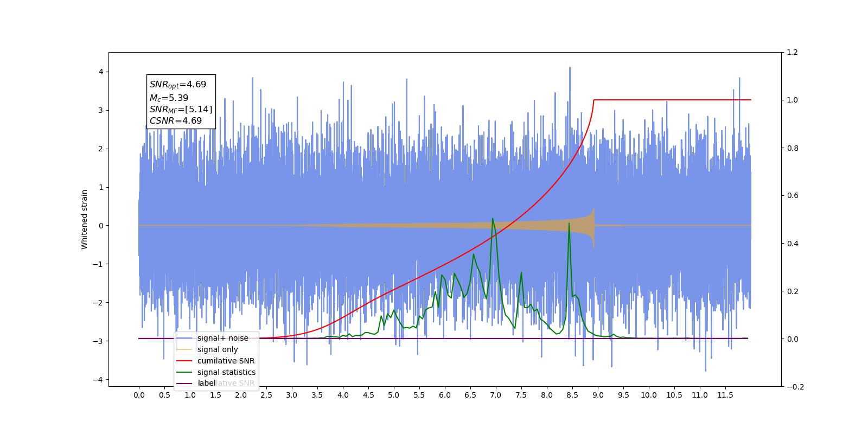Click the right y-axis tick label 1.2
868x434 pixels.
tap(793, 53)
